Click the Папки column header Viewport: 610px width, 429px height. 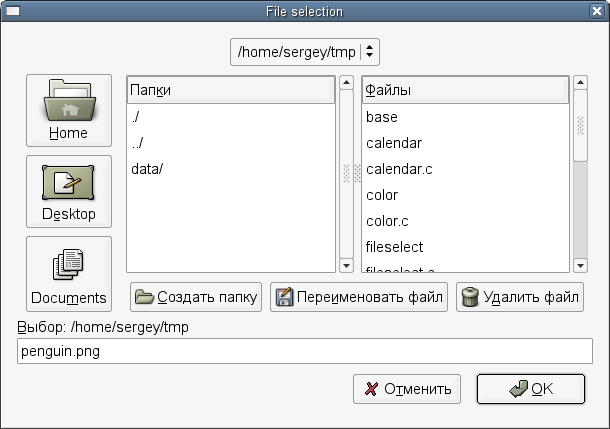[230, 90]
